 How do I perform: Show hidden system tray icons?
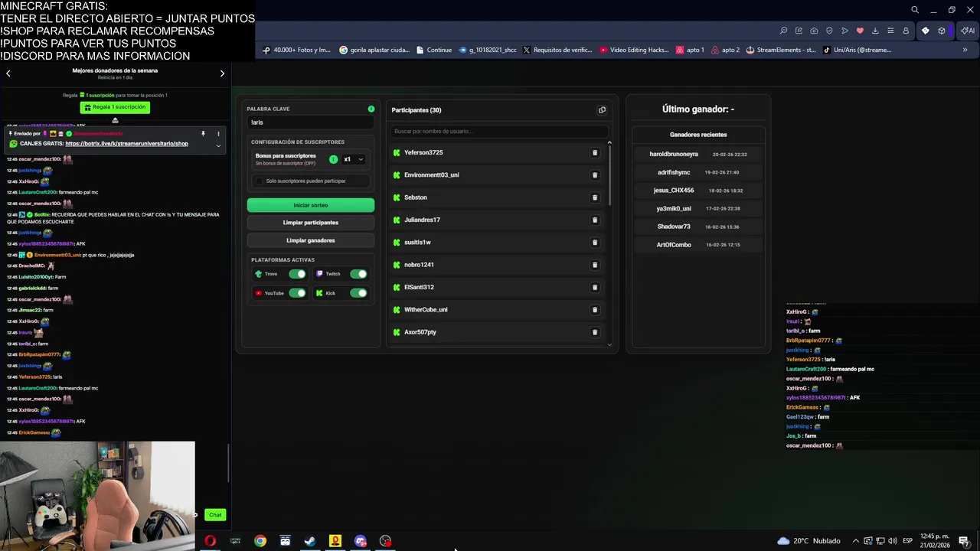[855, 541]
